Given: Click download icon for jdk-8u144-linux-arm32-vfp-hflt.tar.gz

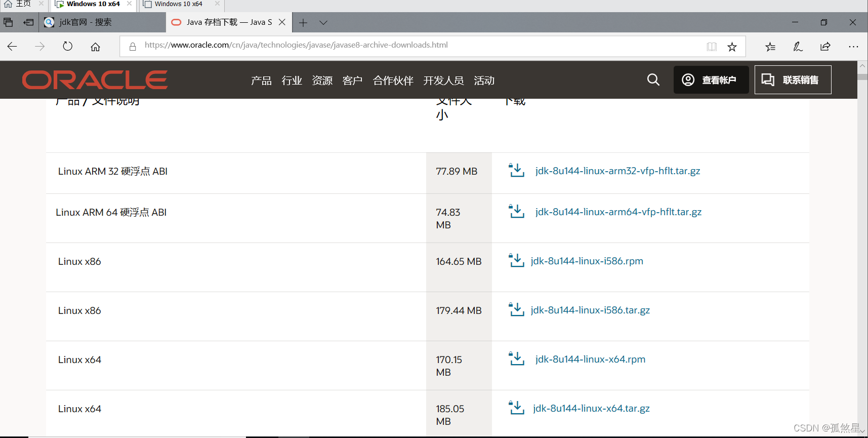Looking at the screenshot, I should [x=516, y=171].
